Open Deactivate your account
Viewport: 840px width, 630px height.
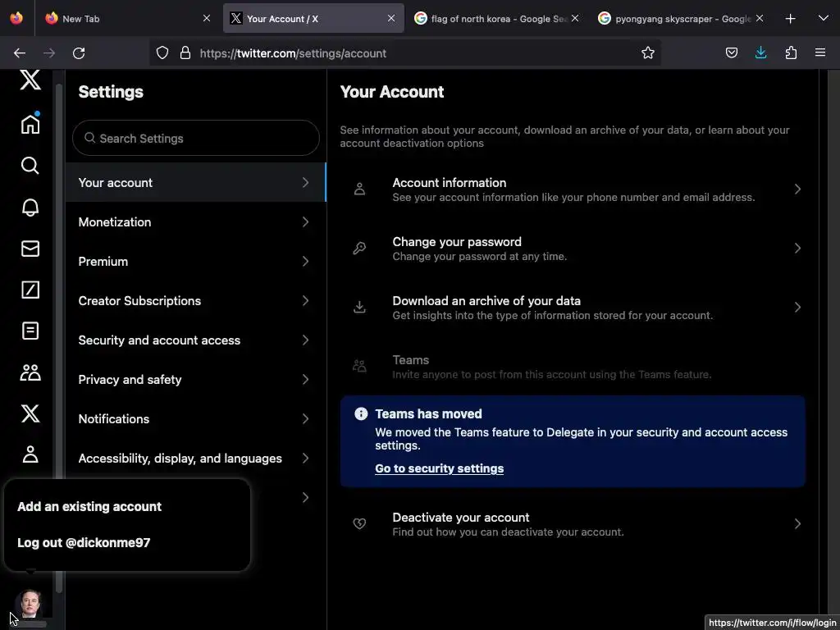[x=573, y=524]
